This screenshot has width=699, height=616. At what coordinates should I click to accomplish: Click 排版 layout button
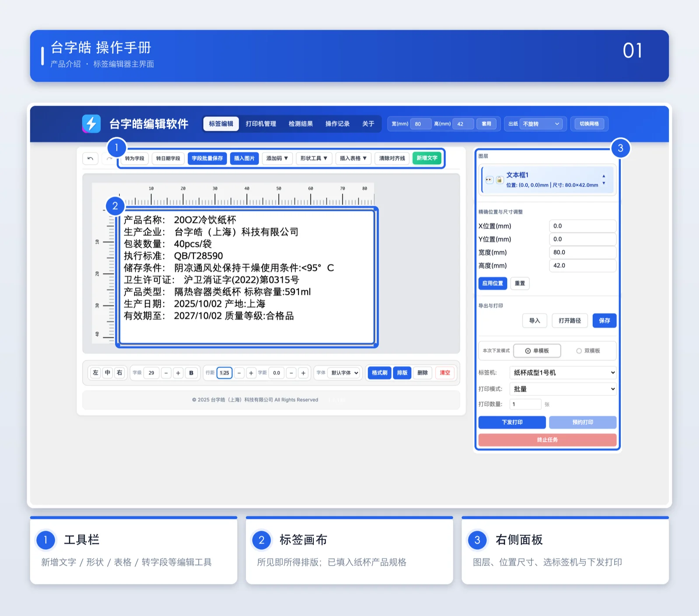click(402, 373)
